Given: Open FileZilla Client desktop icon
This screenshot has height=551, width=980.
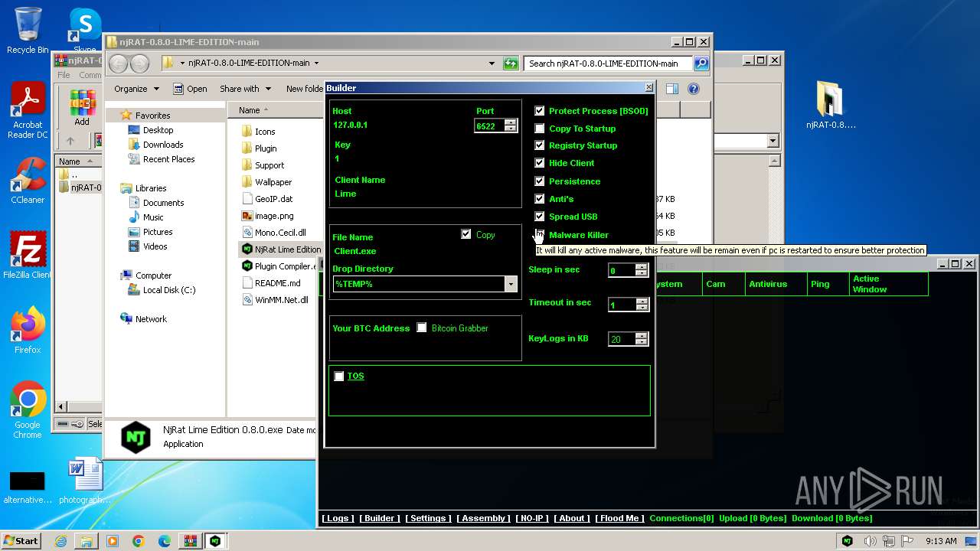Looking at the screenshot, I should click(28, 255).
